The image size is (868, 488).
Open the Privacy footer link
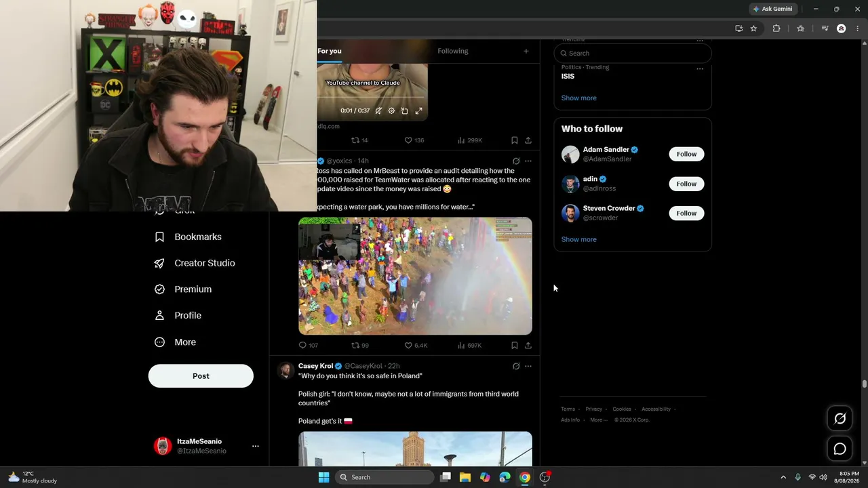point(593,409)
